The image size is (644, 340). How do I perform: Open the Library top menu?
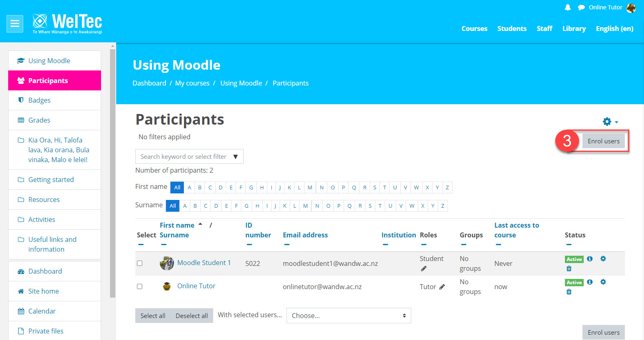pos(574,29)
